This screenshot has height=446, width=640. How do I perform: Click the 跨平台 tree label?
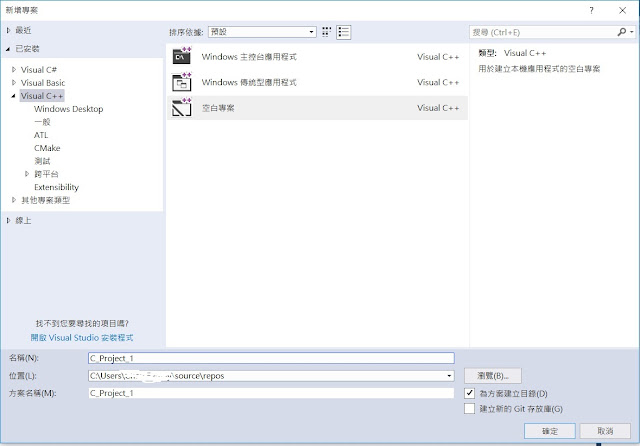tap(46, 174)
